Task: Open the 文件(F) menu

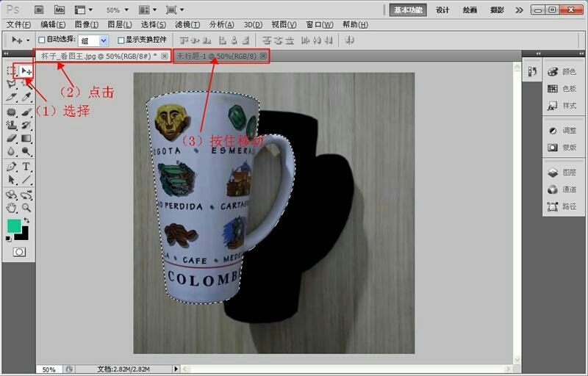Action: pos(19,25)
